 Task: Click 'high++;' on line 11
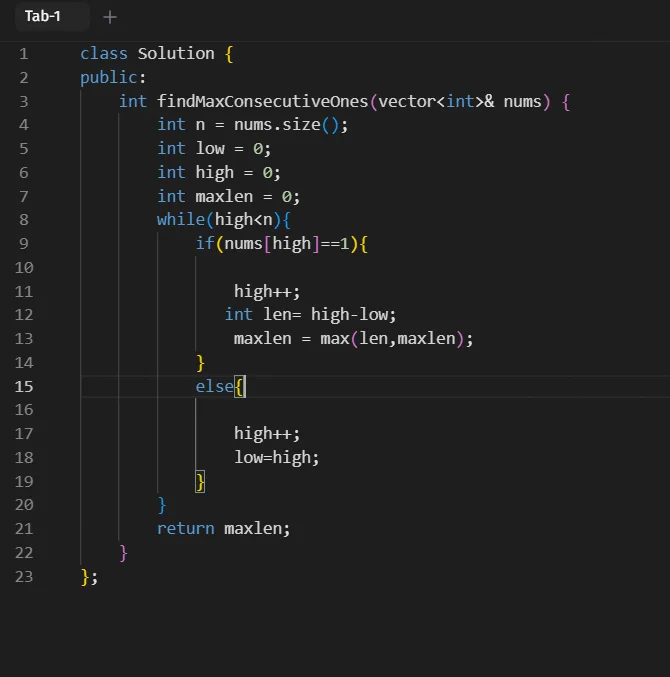pyautogui.click(x=267, y=291)
